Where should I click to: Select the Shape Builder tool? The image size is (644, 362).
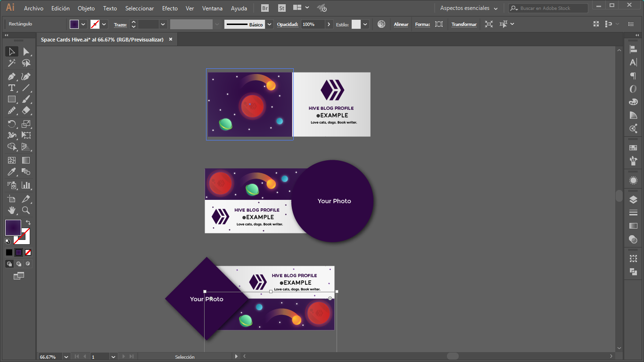point(12,147)
